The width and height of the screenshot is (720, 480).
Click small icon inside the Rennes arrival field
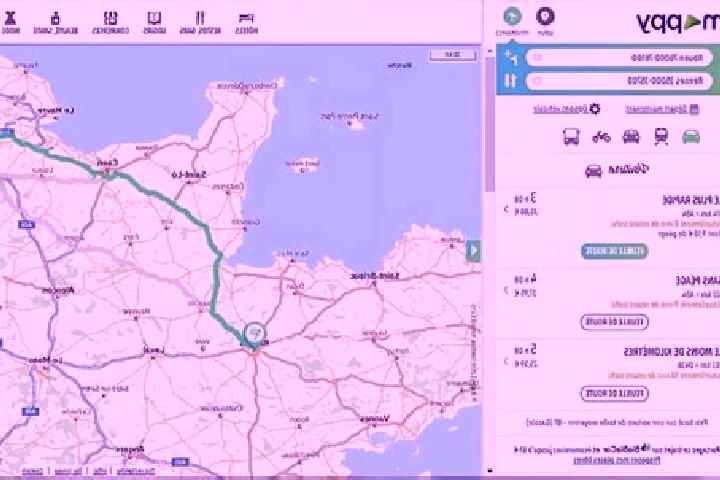click(x=537, y=81)
